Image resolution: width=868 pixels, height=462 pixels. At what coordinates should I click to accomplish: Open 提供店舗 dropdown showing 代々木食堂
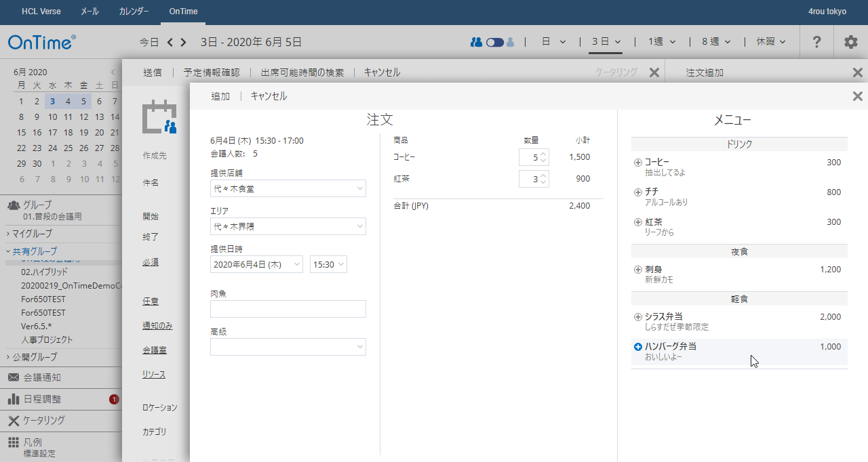tap(288, 188)
